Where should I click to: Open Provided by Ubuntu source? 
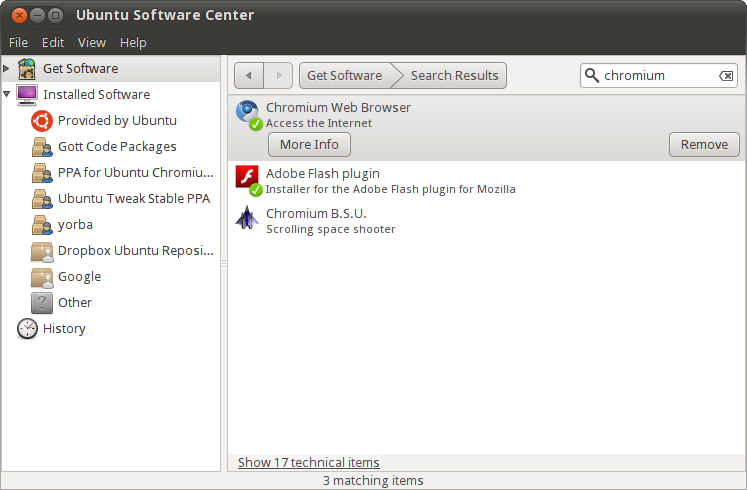point(116,120)
